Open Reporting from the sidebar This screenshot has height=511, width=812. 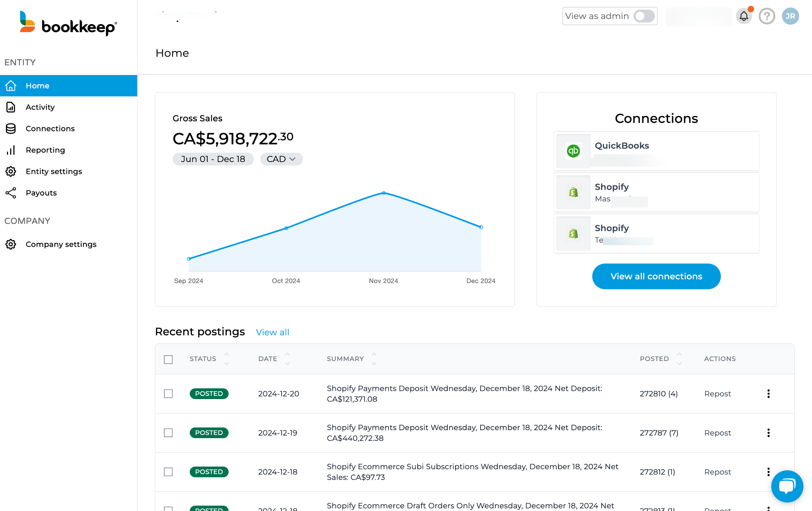point(45,150)
